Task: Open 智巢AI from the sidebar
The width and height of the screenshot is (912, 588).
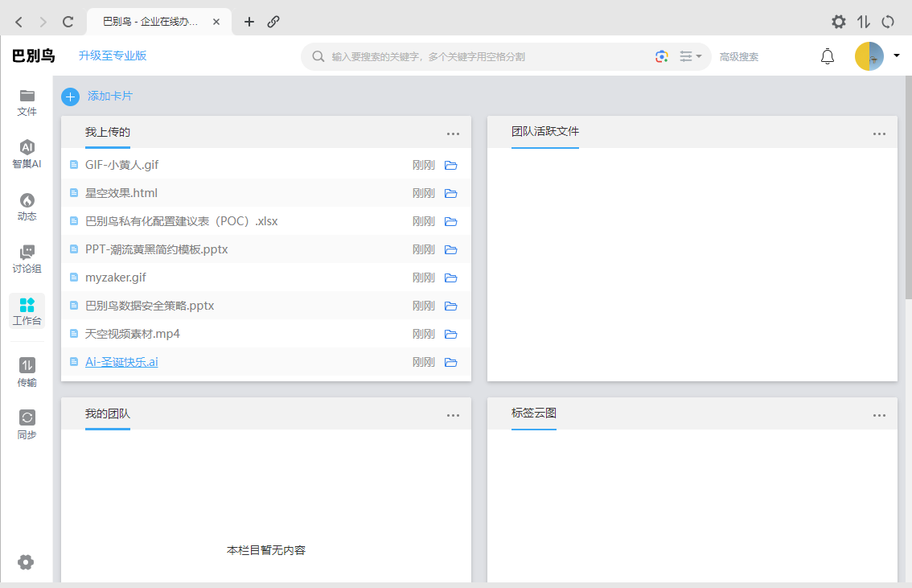Action: tap(27, 154)
